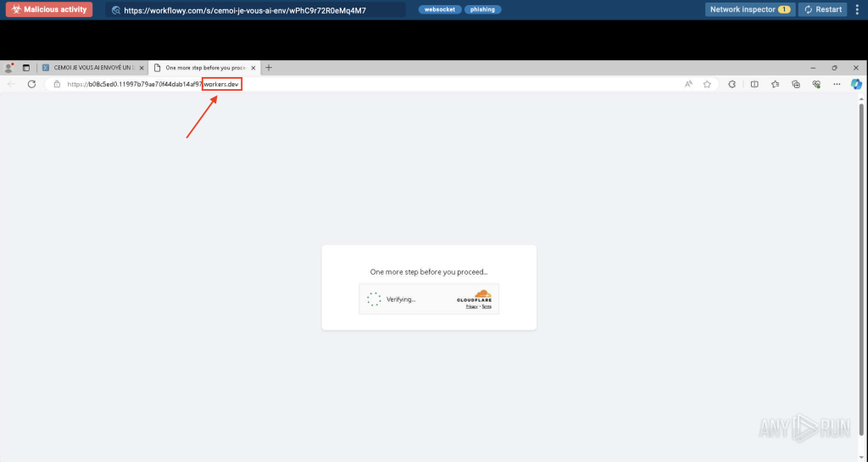Image resolution: width=868 pixels, height=462 pixels.
Task: Open the tab actions menu icon
Action: (x=25, y=68)
